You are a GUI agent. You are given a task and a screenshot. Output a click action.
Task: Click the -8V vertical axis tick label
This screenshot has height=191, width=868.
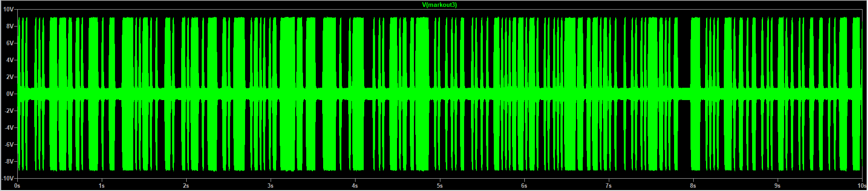(10, 161)
